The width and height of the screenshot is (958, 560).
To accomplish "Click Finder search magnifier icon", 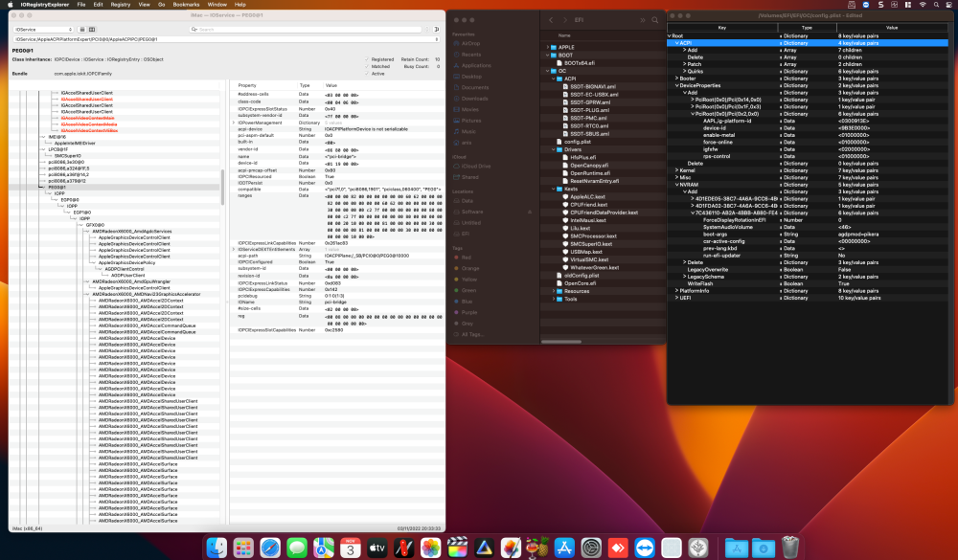I will (655, 20).
